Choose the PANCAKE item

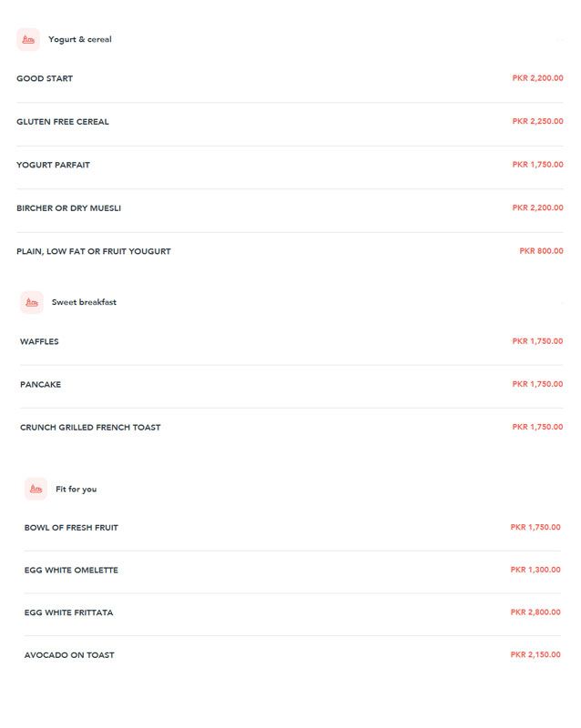[x=291, y=384]
